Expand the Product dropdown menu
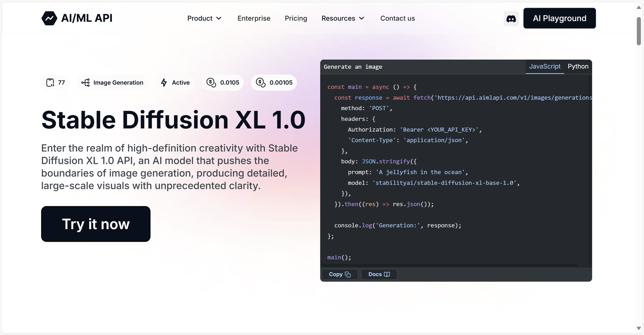This screenshot has width=644, height=335. click(x=204, y=19)
